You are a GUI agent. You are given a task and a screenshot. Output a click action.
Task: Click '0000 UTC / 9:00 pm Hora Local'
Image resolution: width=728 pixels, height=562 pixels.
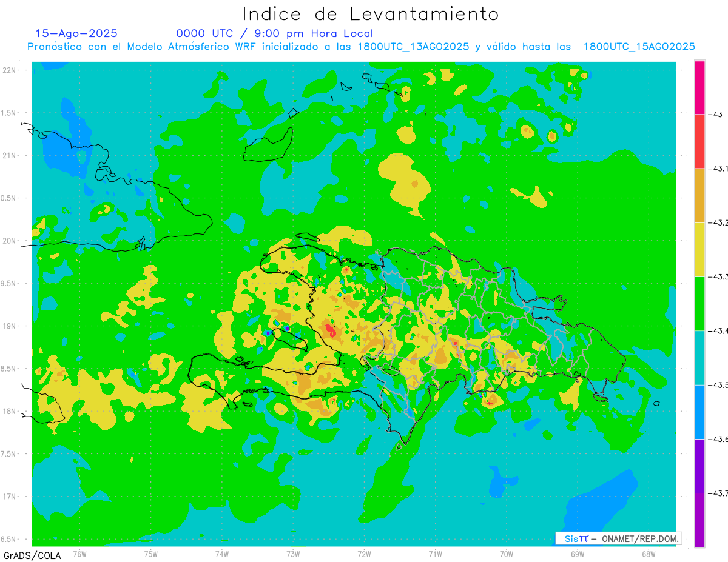click(x=275, y=33)
